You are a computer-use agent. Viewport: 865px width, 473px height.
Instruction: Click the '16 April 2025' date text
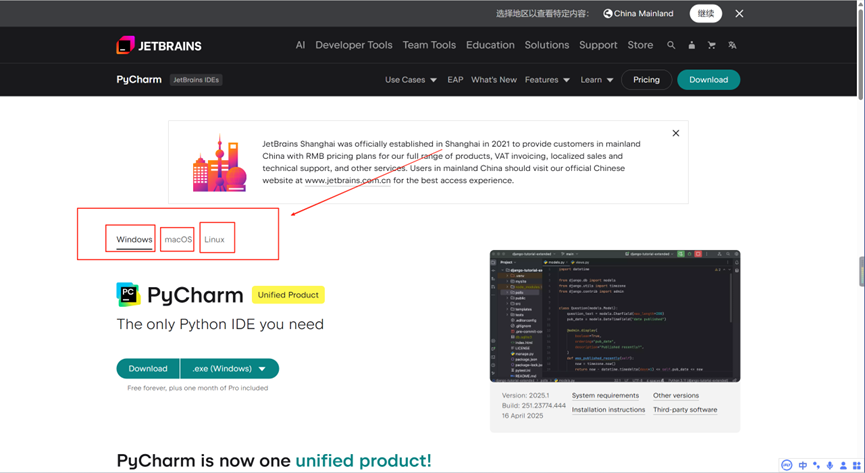tap(522, 416)
